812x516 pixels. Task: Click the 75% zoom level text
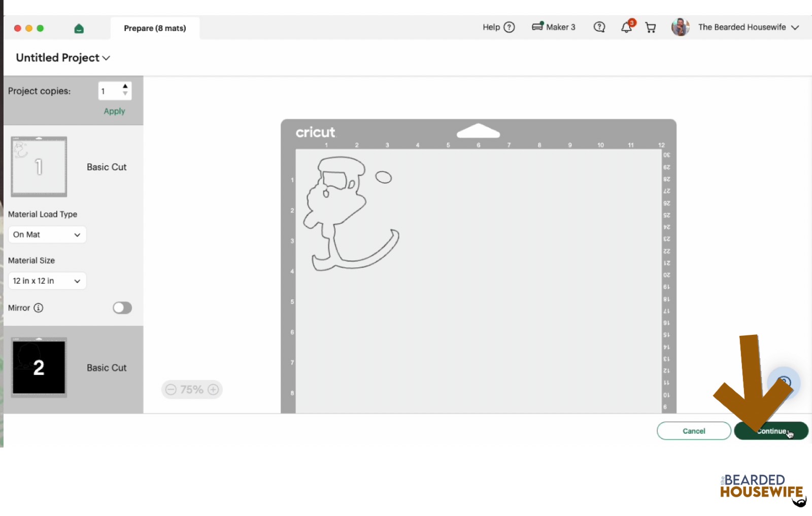pyautogui.click(x=192, y=390)
